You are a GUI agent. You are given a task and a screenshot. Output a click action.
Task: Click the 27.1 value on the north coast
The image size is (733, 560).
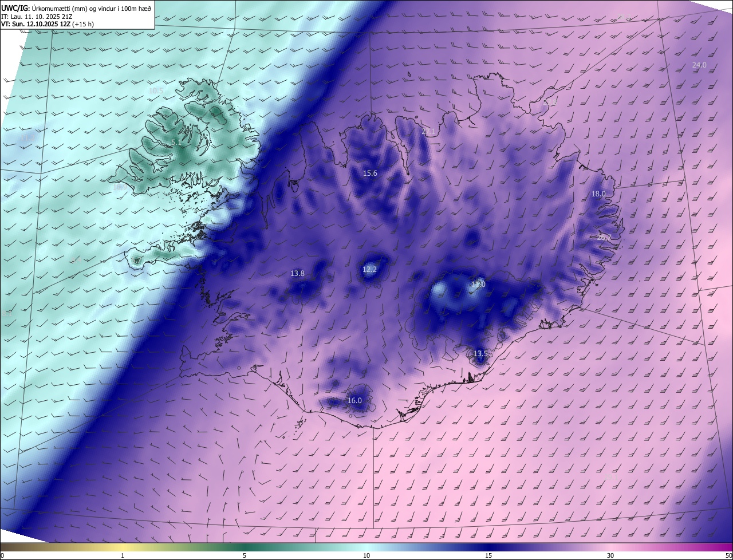click(x=428, y=132)
